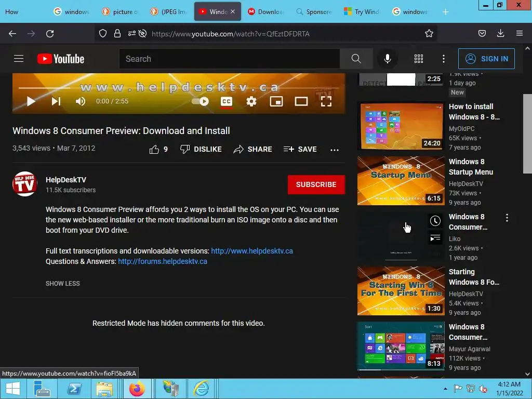Image resolution: width=532 pixels, height=399 pixels.
Task: Open the HelpDeskTV channel name link
Action: pyautogui.click(x=66, y=180)
